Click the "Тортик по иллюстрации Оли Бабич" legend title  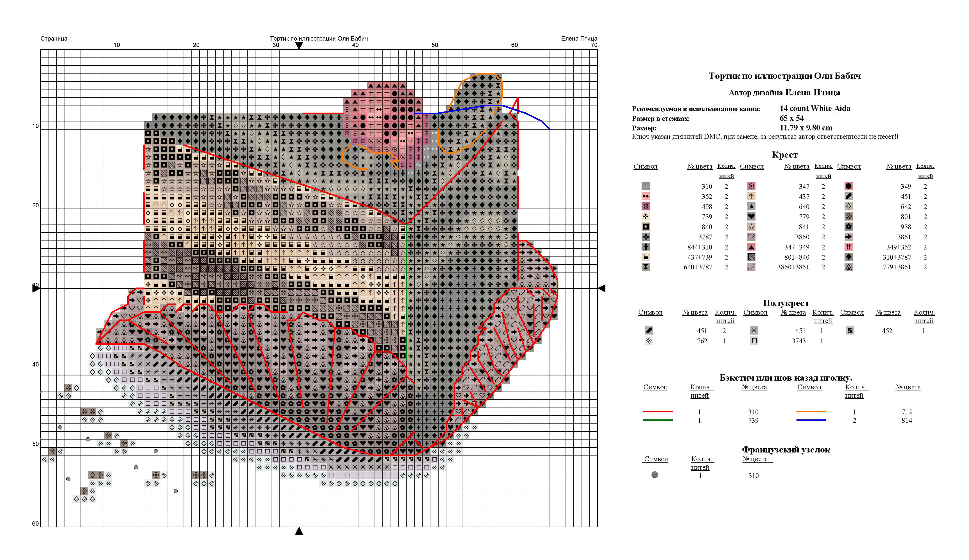[784, 76]
